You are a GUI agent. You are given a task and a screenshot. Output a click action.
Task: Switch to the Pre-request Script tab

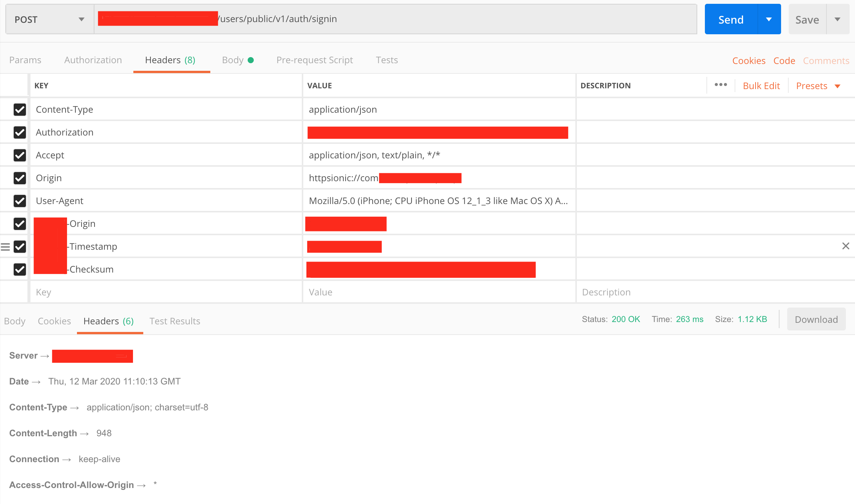pyautogui.click(x=315, y=60)
